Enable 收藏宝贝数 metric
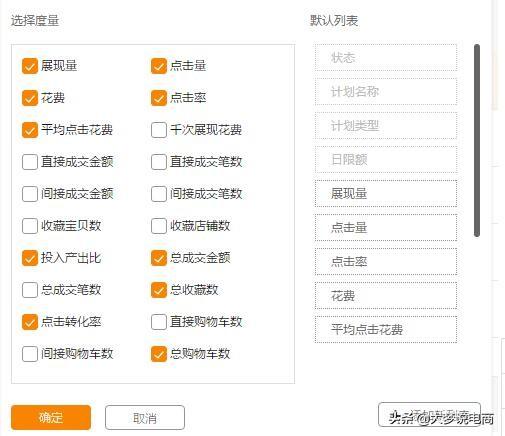505x436 pixels. tap(30, 226)
